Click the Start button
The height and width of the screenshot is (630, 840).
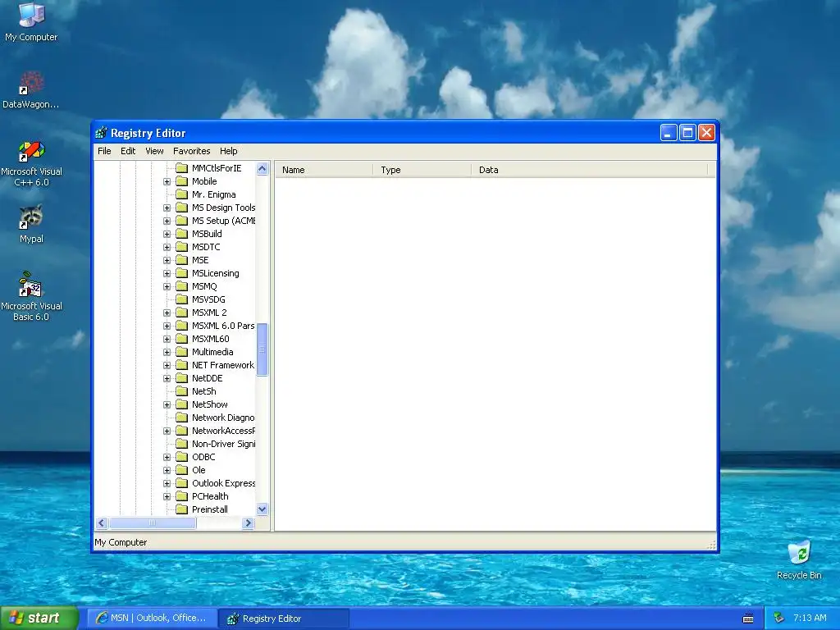pos(39,619)
